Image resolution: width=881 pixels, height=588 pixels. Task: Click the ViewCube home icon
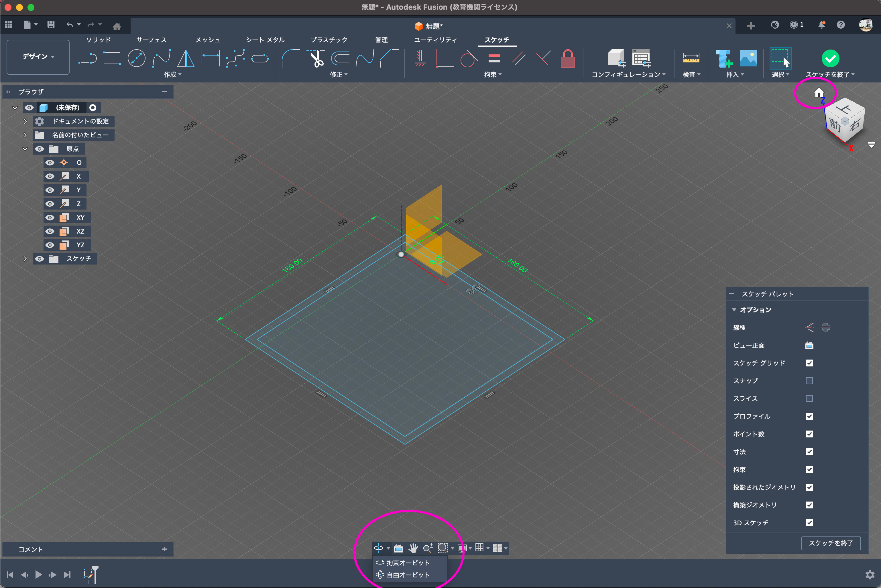coord(819,92)
